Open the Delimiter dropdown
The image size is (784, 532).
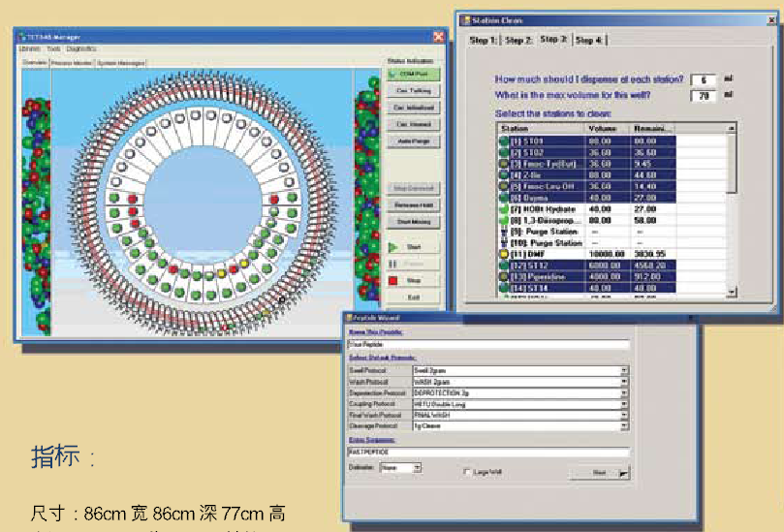(418, 468)
